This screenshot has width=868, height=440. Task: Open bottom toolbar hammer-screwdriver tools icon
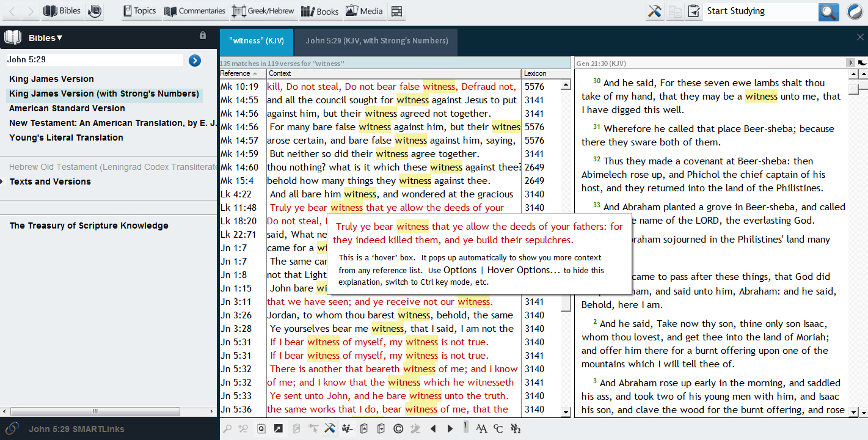click(330, 429)
